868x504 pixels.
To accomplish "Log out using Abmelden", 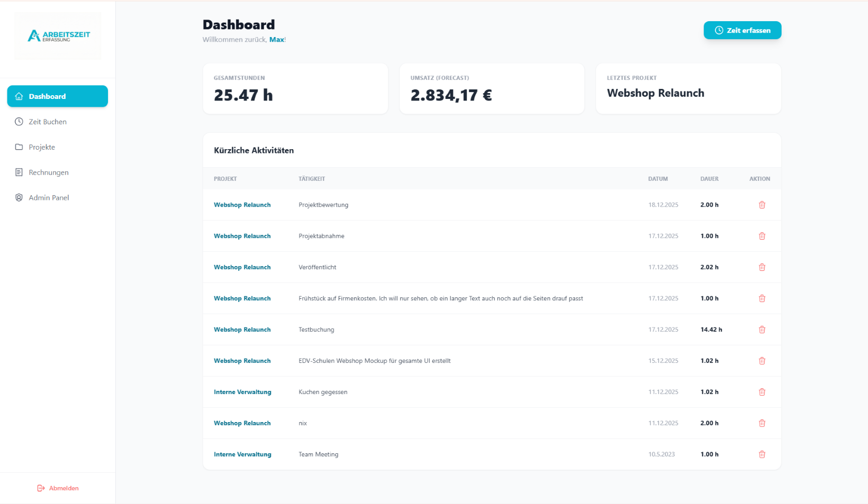I will click(58, 488).
